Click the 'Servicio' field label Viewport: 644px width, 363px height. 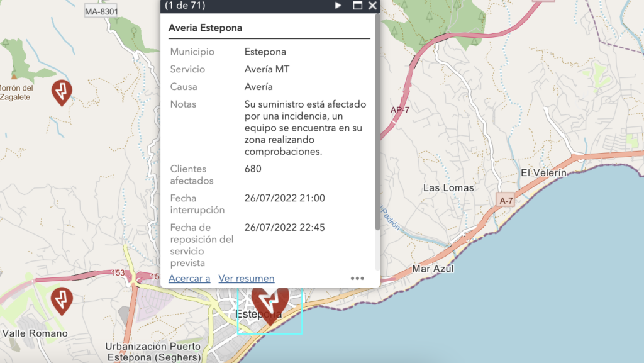click(x=187, y=69)
